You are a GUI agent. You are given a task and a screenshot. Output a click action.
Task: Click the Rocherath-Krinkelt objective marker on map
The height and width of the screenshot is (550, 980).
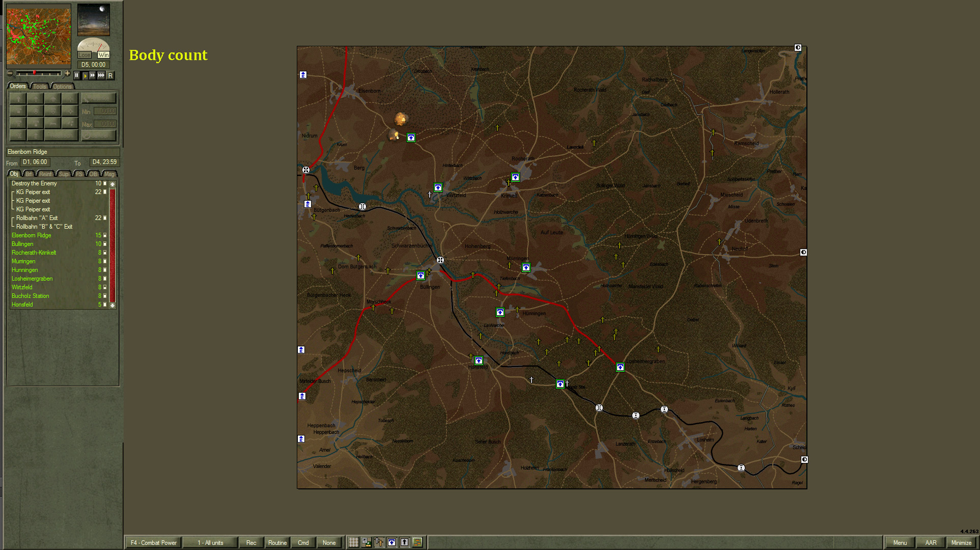click(x=515, y=177)
